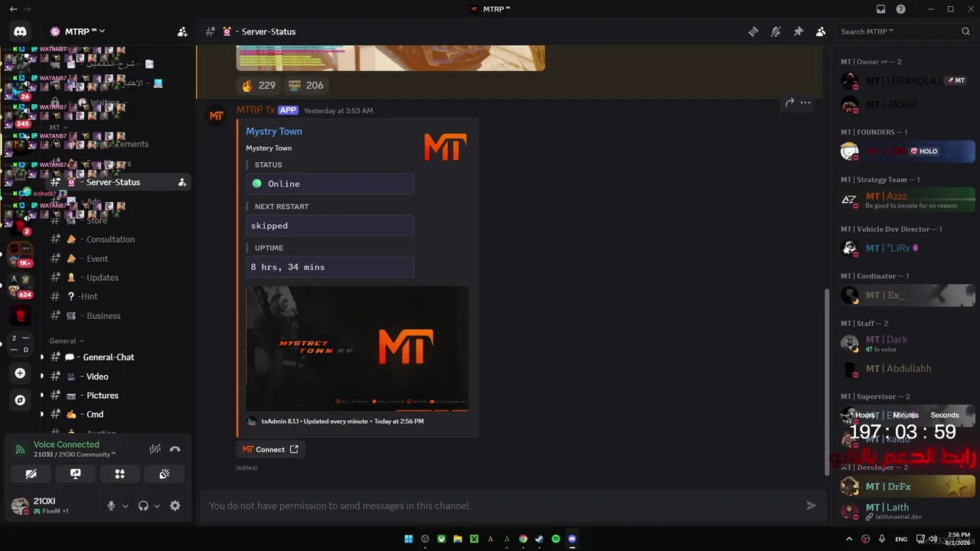The width and height of the screenshot is (980, 551).
Task: Open Discord user settings gear
Action: coord(175,506)
